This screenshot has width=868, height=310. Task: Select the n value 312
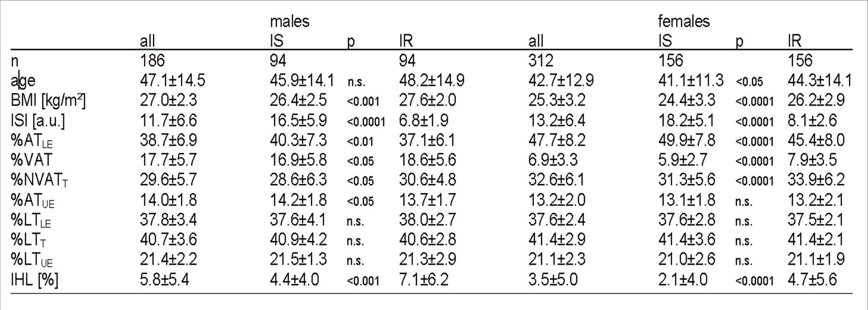[541, 60]
